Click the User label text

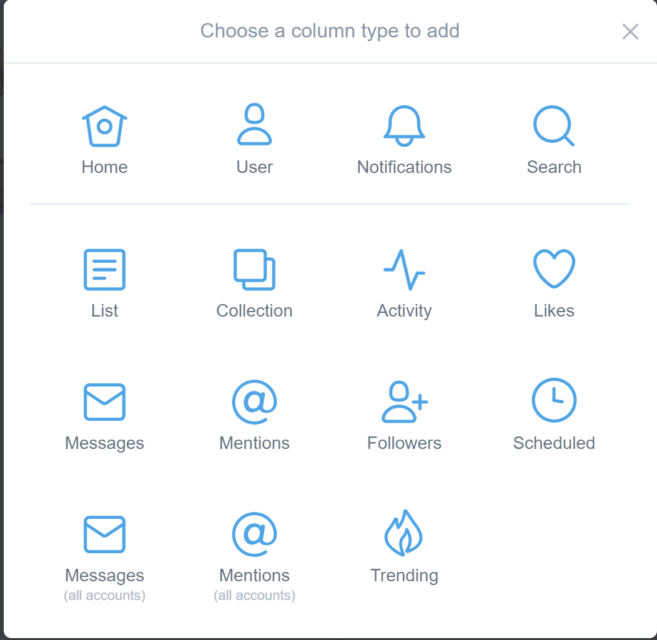click(254, 167)
